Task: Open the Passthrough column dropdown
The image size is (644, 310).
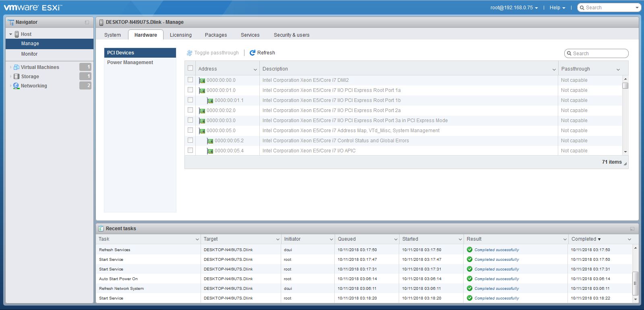Action: coord(618,69)
